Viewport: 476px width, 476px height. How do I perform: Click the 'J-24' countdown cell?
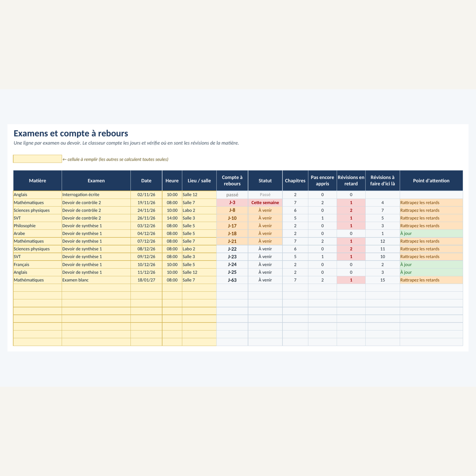pos(232,265)
